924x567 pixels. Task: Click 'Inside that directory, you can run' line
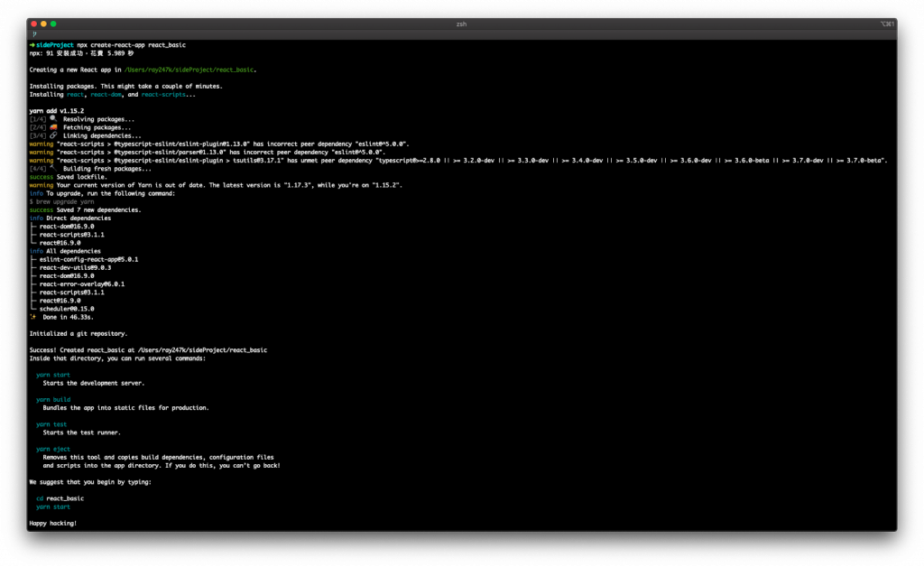click(117, 358)
